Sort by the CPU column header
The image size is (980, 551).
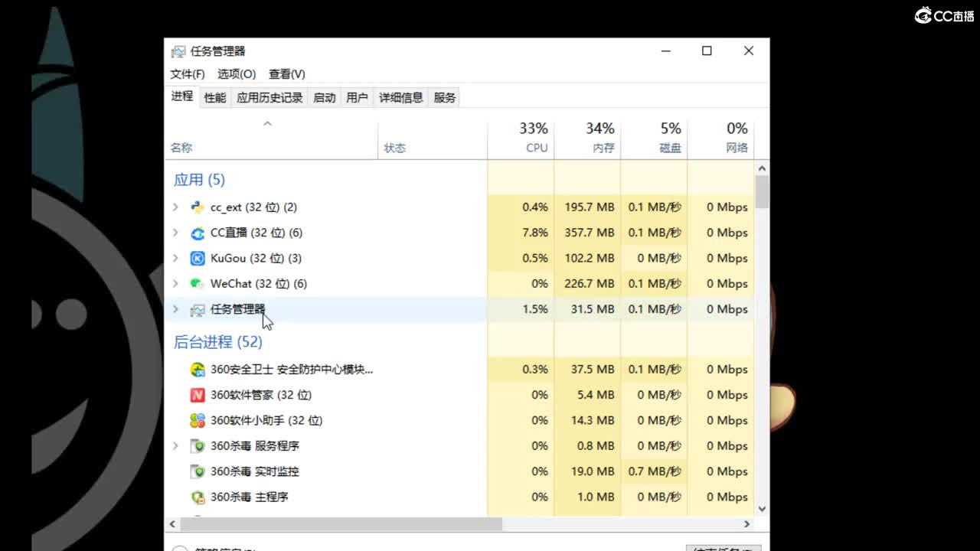[521, 138]
